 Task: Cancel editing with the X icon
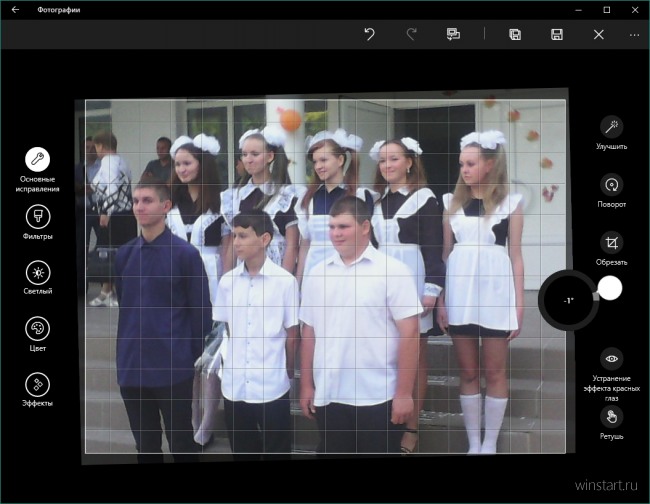[599, 34]
